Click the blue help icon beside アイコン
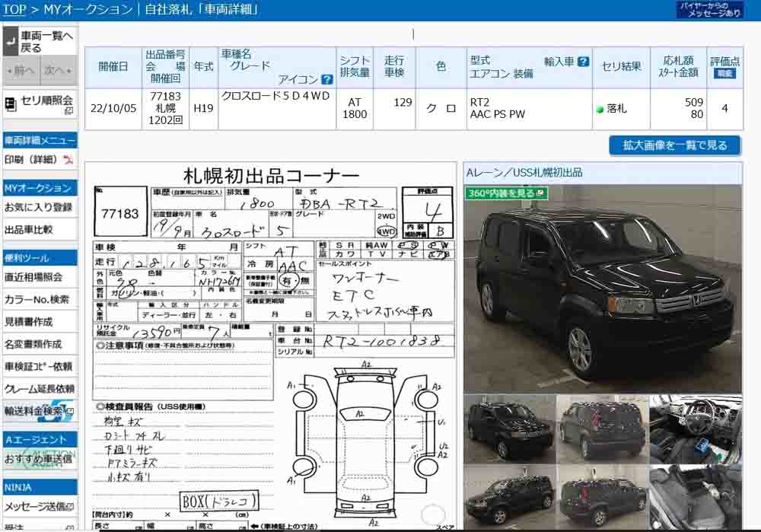Screen dimensions: 761x532 click(327, 80)
